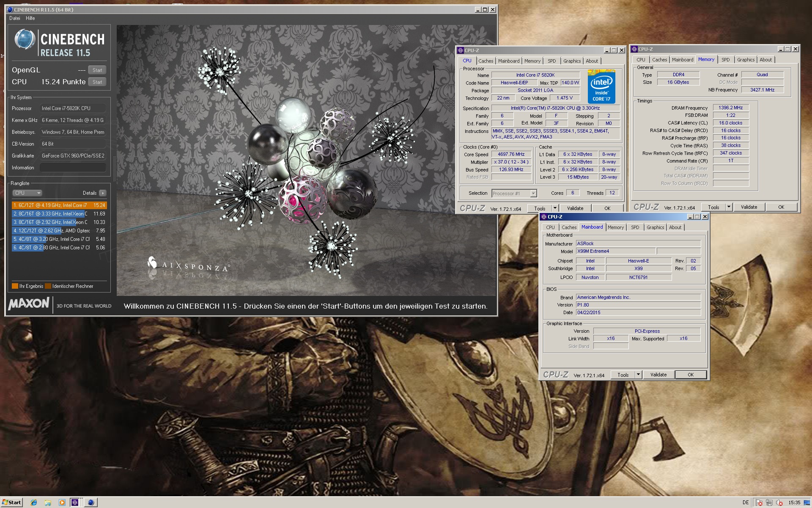Expand Tools arrow in CPU-Z Memory window
The width and height of the screenshot is (812, 508).
point(729,207)
